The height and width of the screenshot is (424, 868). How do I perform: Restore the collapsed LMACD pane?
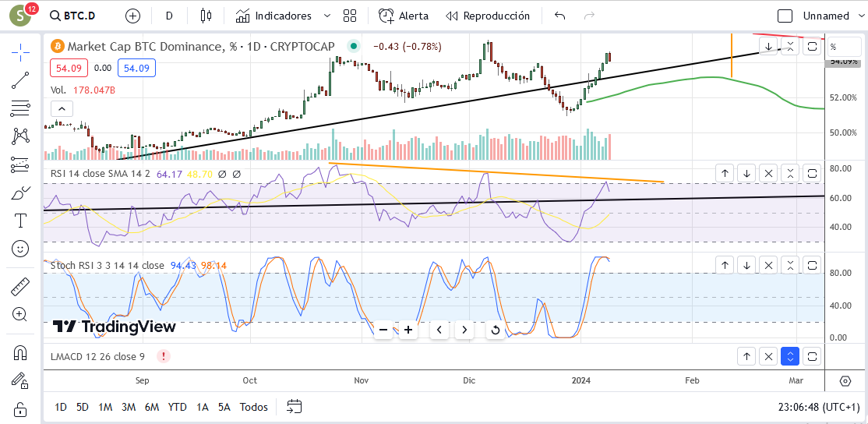[x=791, y=356]
